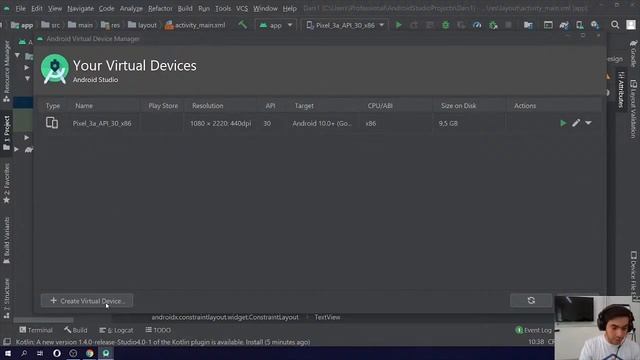Open Chrome from the taskbar

click(x=89, y=353)
